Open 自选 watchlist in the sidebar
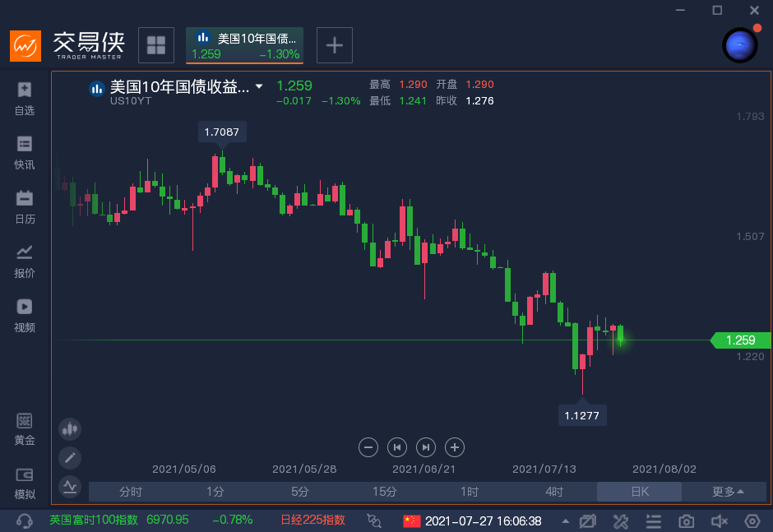This screenshot has height=532, width=773. [24, 99]
